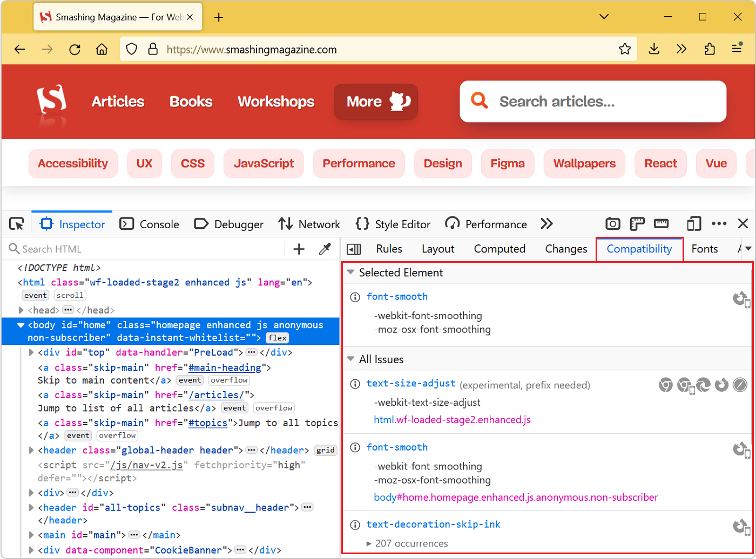Screen dimensions: 756x559
Task: Open the eyedropper color picker
Action: tap(325, 249)
